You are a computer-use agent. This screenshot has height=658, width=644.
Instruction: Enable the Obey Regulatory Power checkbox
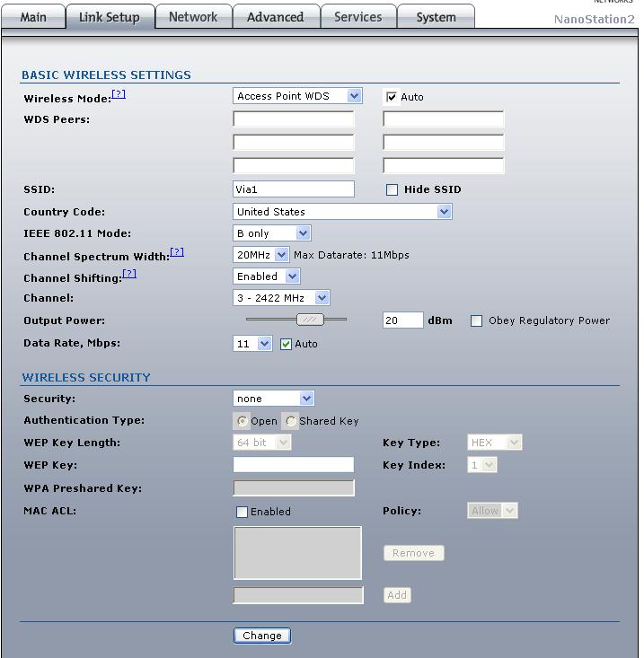477,321
